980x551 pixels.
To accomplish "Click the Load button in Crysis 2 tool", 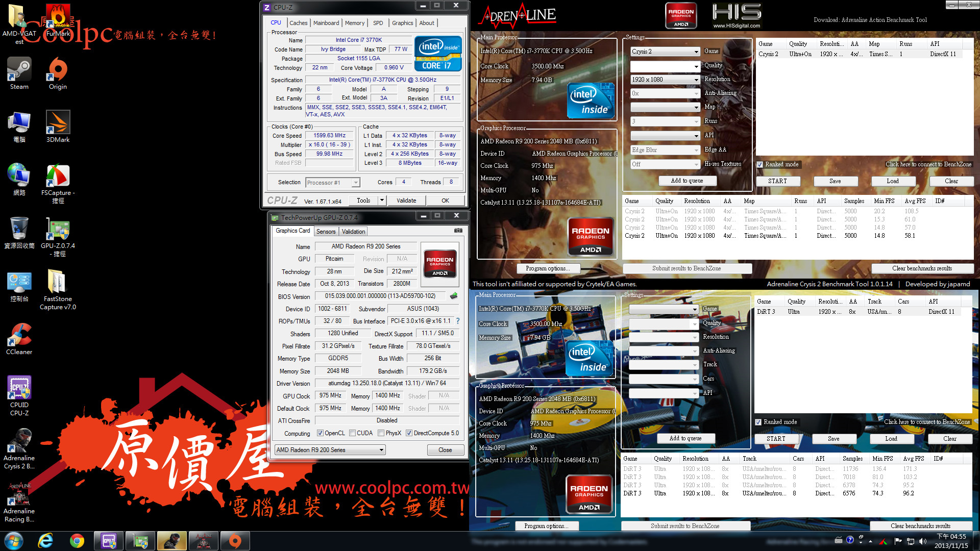I will click(893, 181).
